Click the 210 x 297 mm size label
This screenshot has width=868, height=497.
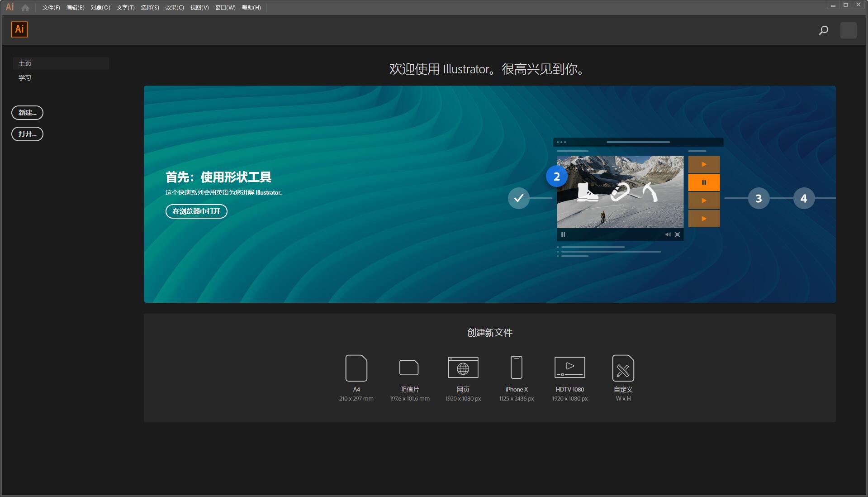pyautogui.click(x=356, y=399)
